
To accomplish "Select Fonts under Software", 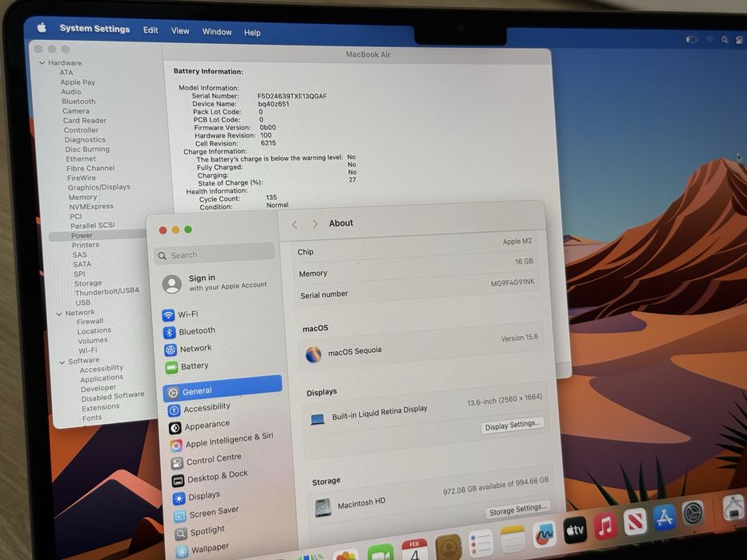I will [x=92, y=418].
